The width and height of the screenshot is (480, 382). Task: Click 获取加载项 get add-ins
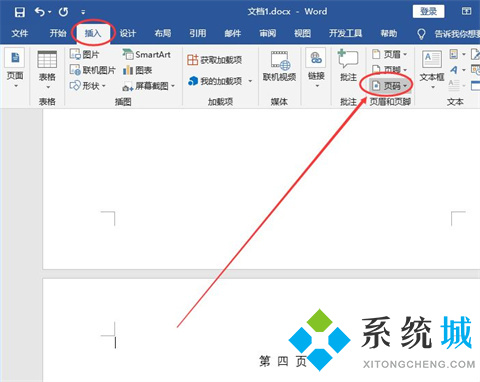[214, 60]
